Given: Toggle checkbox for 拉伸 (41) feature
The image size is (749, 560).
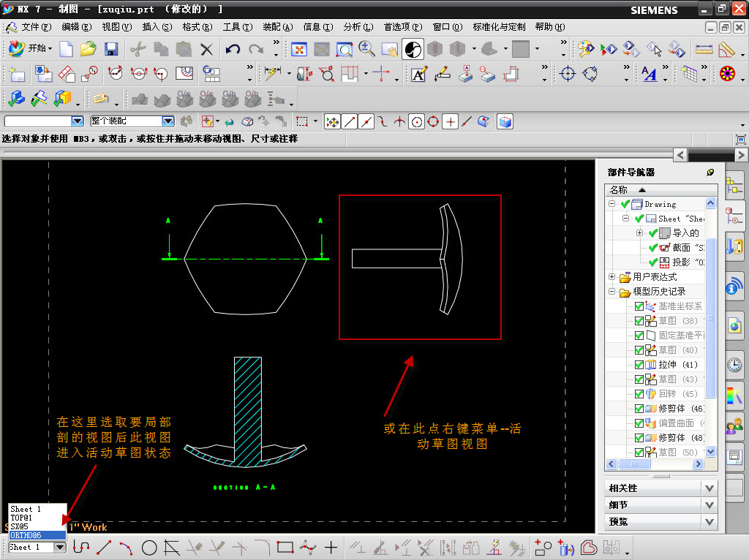Looking at the screenshot, I should click(x=639, y=365).
